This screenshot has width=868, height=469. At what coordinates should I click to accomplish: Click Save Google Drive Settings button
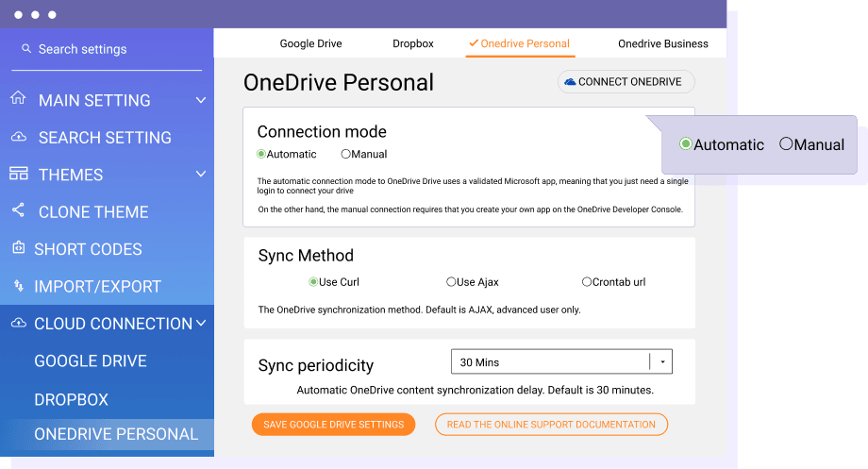[x=333, y=425]
